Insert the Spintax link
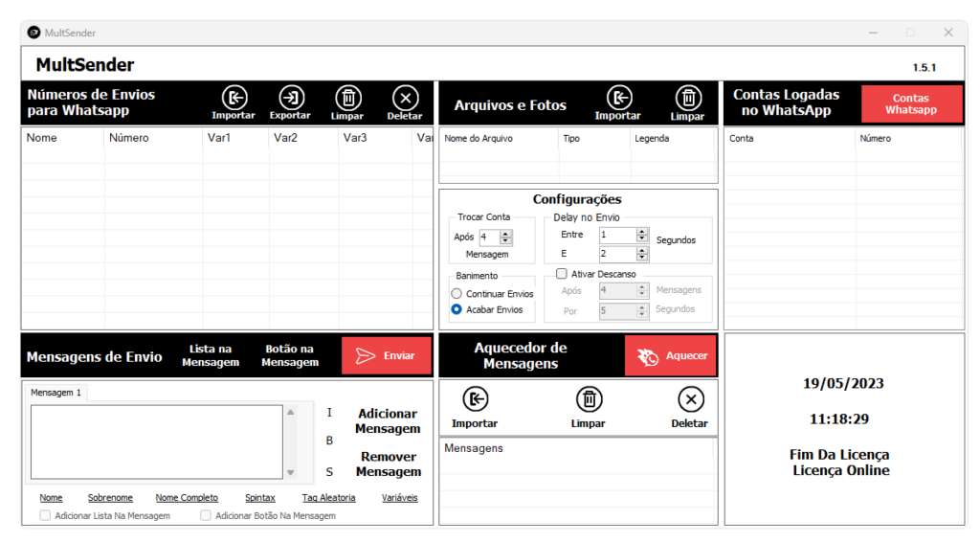This screenshot has height=543, width=980. click(x=260, y=498)
